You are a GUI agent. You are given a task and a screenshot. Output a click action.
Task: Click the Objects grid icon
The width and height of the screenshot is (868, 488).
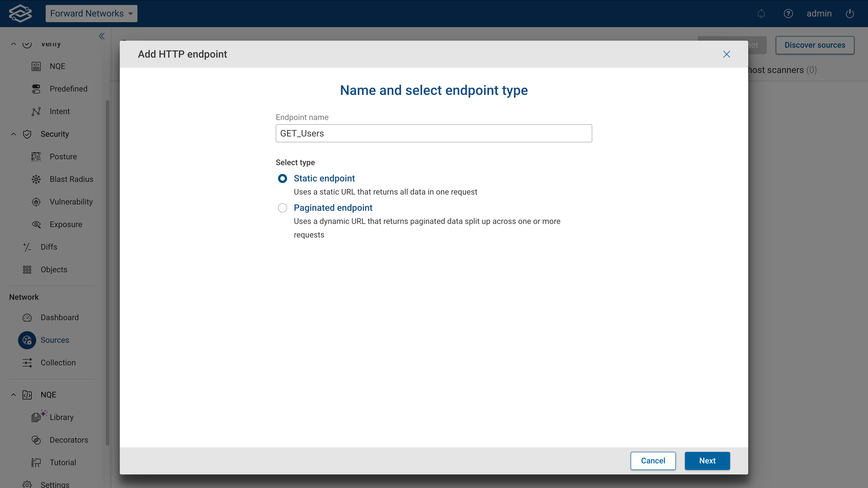coord(27,270)
